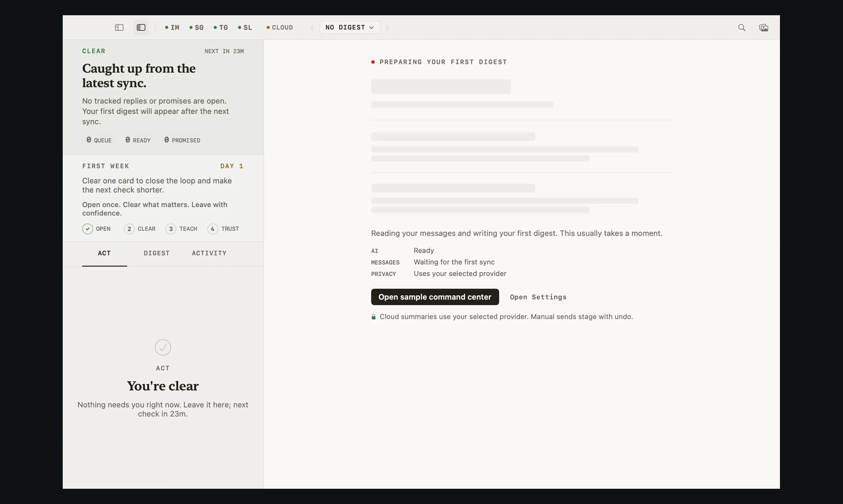
Task: Click the IM connection status indicator
Action: [172, 28]
